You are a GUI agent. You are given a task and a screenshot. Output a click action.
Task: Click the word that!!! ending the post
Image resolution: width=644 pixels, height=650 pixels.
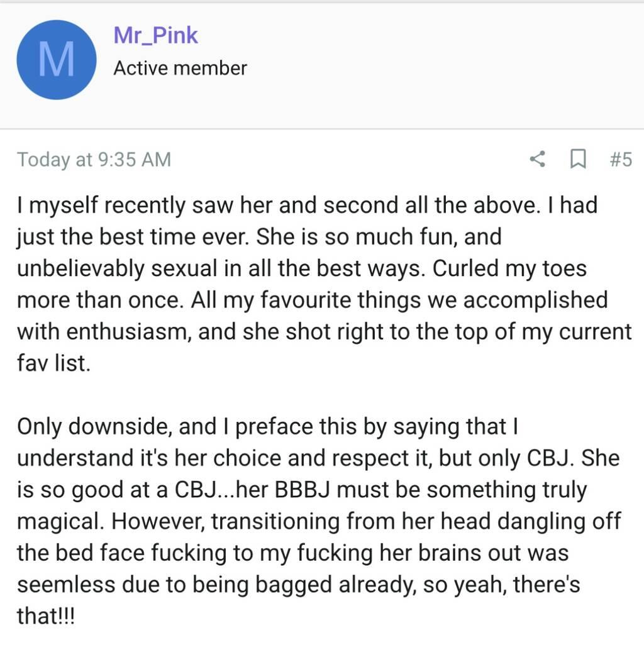[x=46, y=615]
